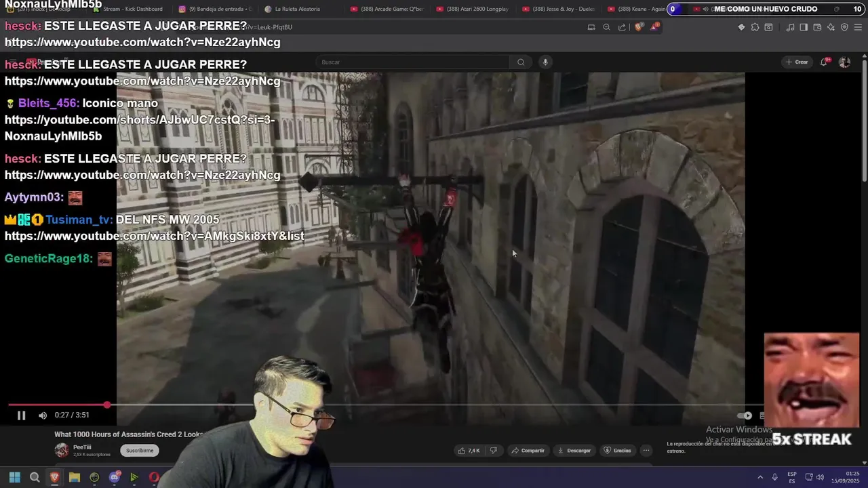The width and height of the screenshot is (868, 488).
Task: Open the Brave VPN shield icon
Action: 844,27
